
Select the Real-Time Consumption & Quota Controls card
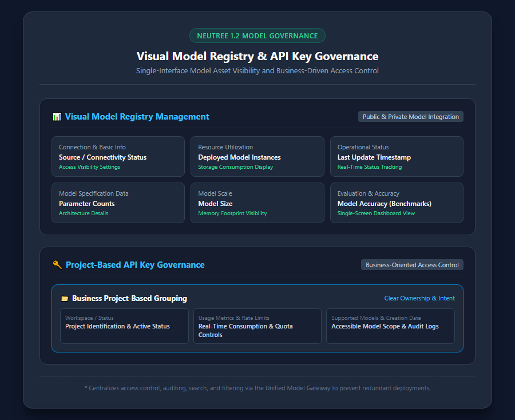coord(257,326)
